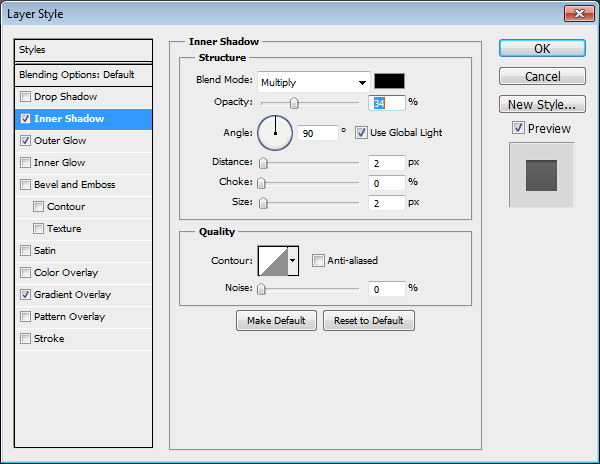Open the Blend Mode dropdown
Image resolution: width=600 pixels, height=464 pixels.
[x=313, y=82]
